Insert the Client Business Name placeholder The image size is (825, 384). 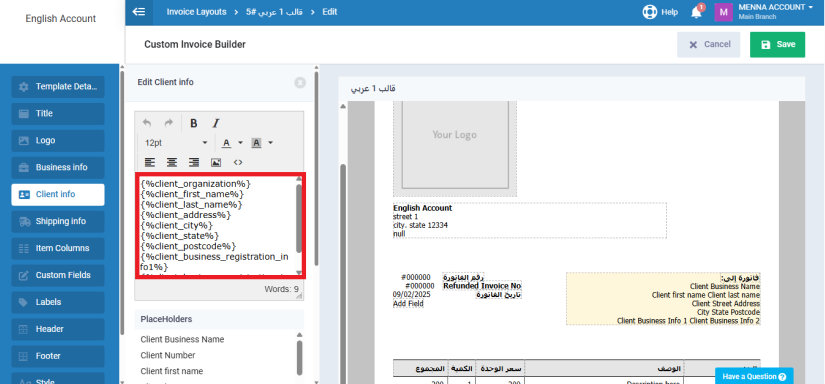pyautogui.click(x=182, y=339)
